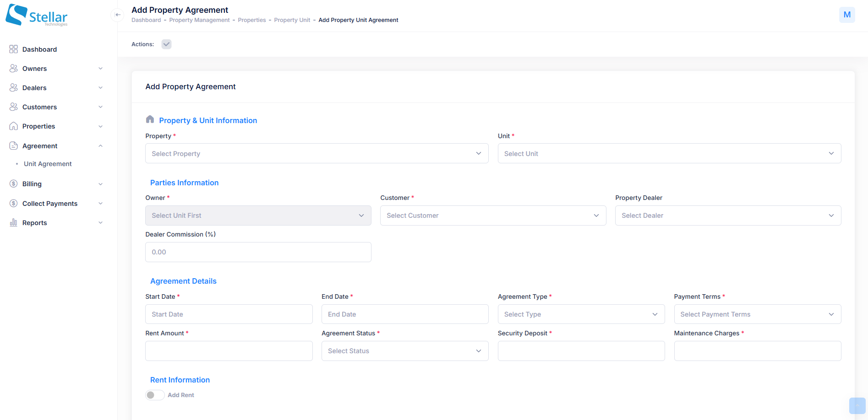This screenshot has height=420, width=868.
Task: Click the Owners people icon in sidebar
Action: click(13, 69)
